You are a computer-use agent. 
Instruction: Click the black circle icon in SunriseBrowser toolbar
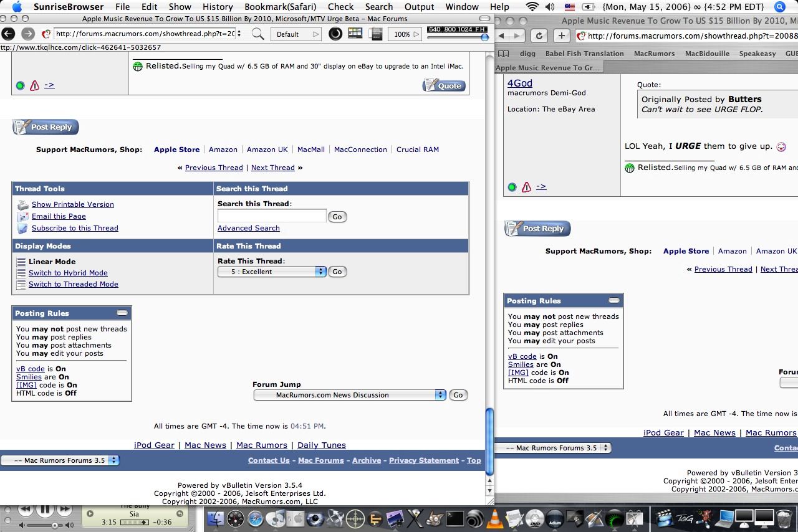[335, 34]
